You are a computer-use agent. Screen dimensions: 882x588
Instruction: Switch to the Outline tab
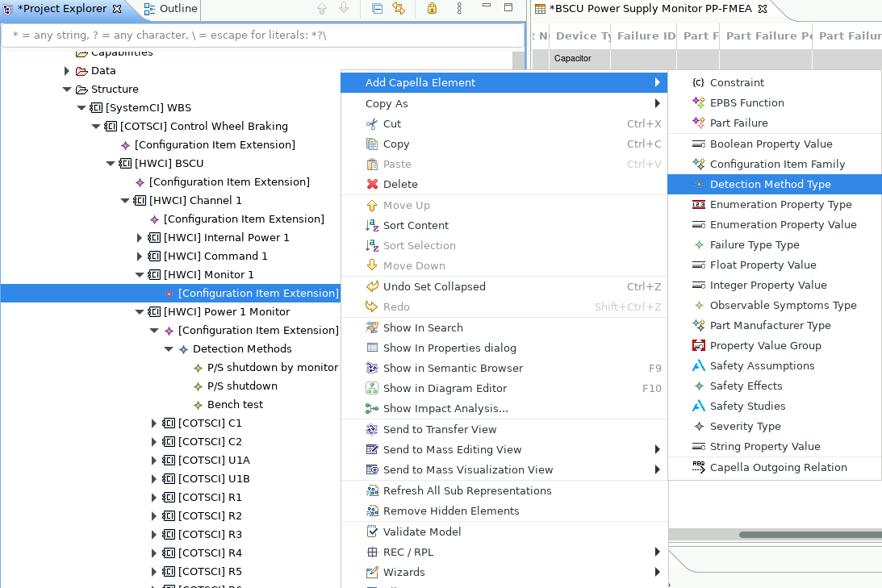[170, 8]
